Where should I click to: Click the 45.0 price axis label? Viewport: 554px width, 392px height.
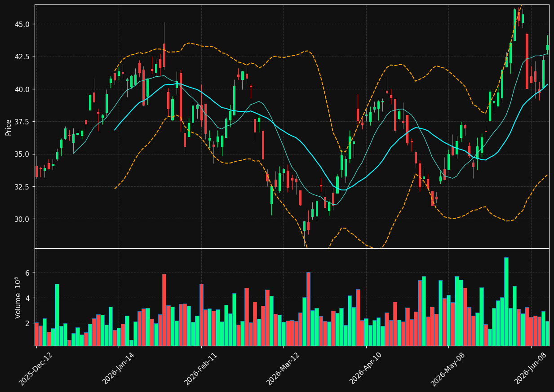point(22,24)
